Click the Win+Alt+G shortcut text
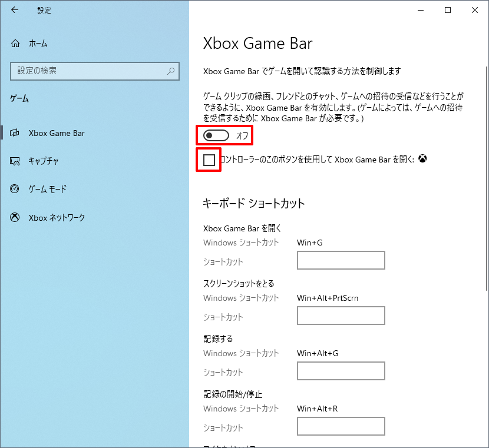Image resolution: width=489 pixels, height=448 pixels. pos(318,353)
